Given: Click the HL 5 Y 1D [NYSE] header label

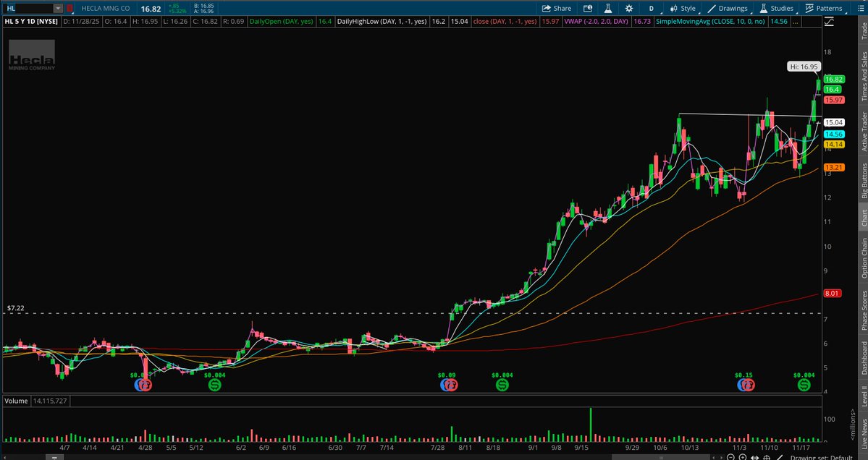Looking at the screenshot, I should pos(32,22).
